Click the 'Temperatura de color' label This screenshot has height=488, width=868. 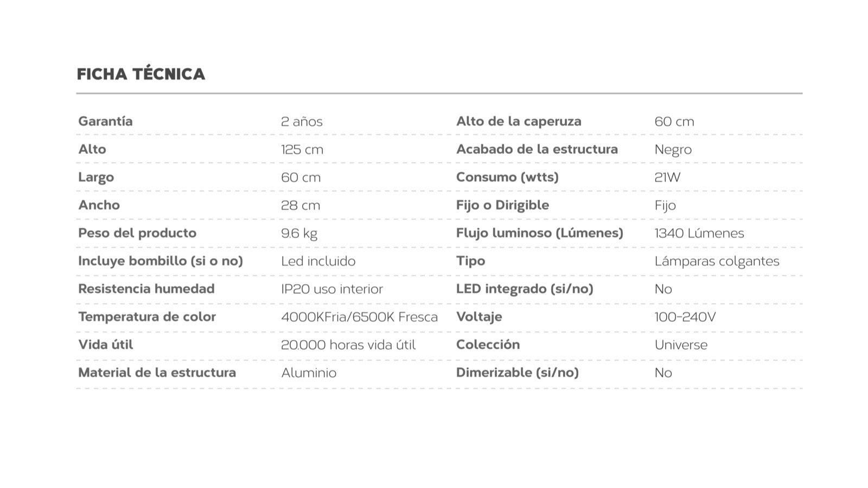click(x=147, y=317)
